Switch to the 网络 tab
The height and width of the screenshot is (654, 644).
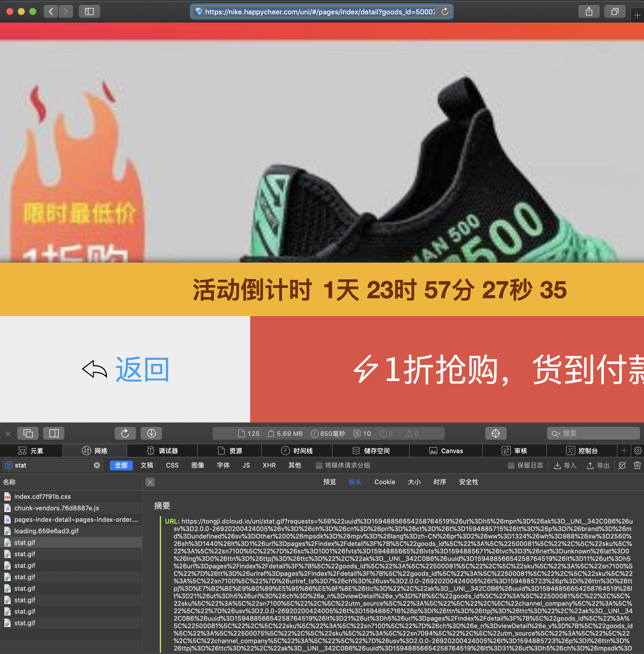click(x=95, y=451)
